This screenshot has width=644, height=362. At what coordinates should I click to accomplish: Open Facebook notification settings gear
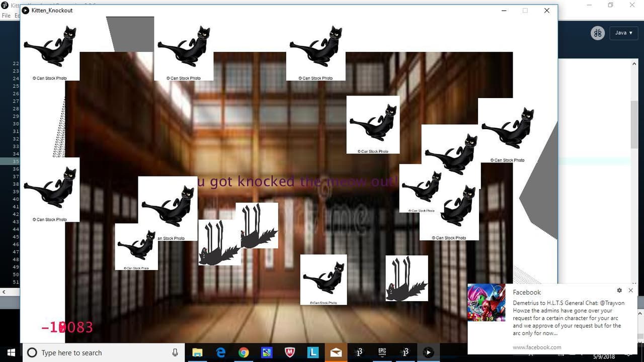click(x=619, y=291)
